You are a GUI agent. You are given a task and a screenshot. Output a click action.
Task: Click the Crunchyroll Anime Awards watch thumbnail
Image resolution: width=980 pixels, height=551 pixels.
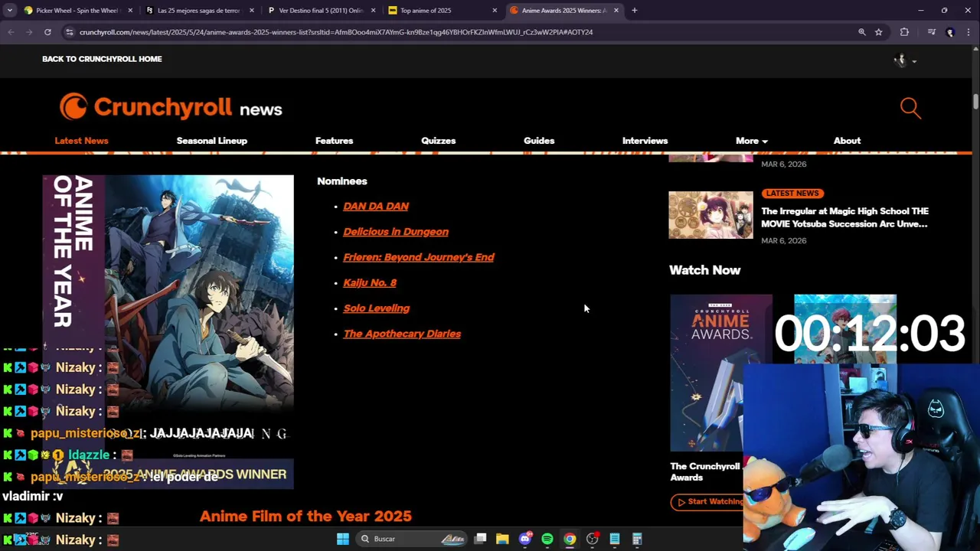720,373
